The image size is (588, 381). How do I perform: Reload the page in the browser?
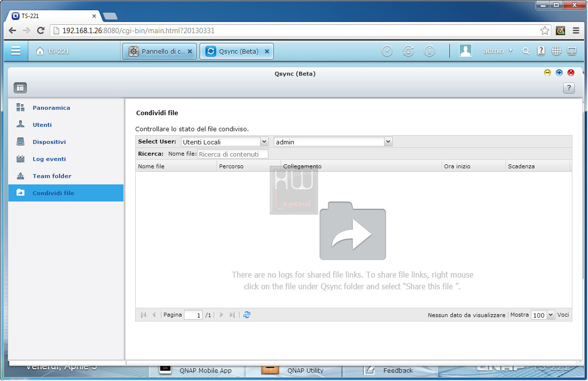tap(41, 31)
